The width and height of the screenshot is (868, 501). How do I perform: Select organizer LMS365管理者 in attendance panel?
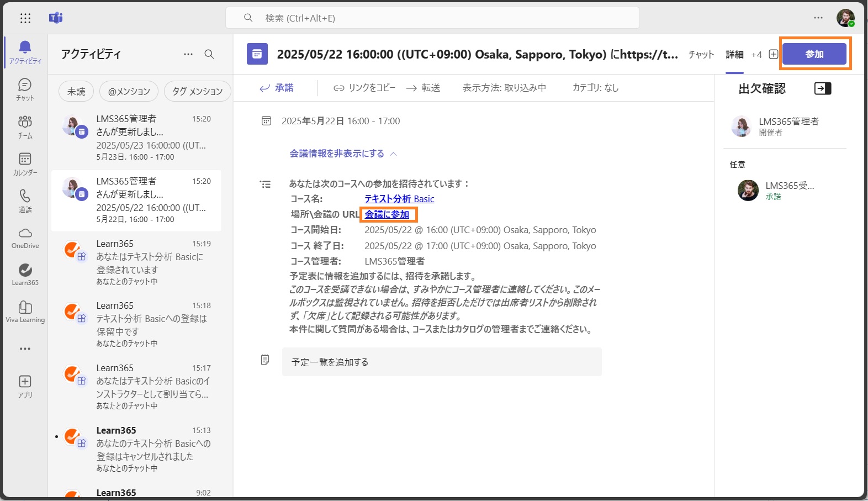point(785,126)
